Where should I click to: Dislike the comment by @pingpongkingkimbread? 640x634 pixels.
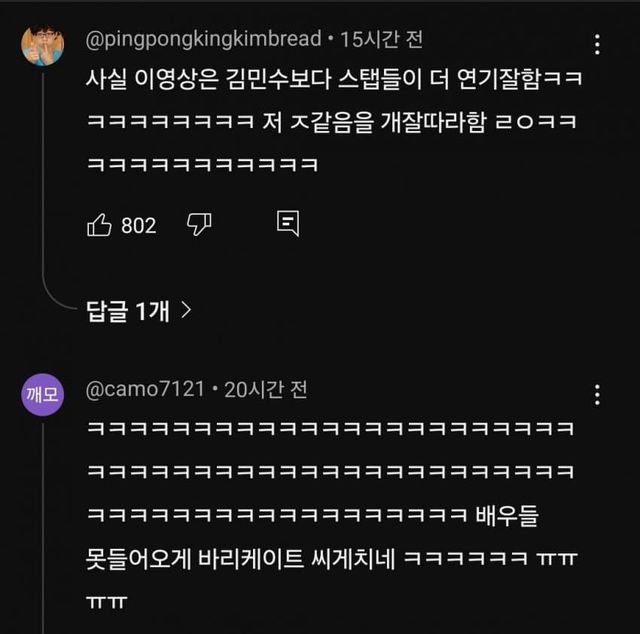[199, 225]
